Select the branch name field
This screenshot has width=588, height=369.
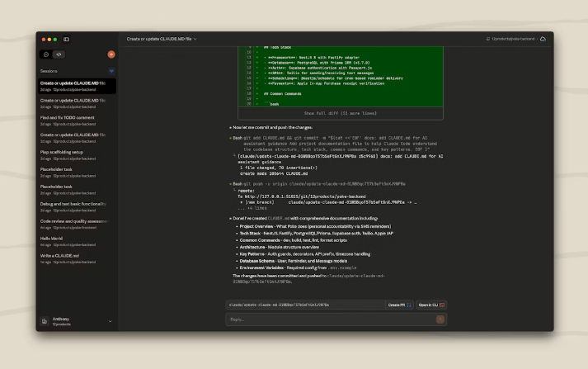click(x=305, y=305)
